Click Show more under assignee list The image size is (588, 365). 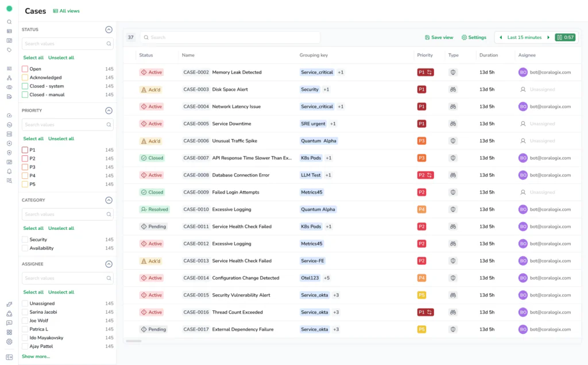point(36,356)
